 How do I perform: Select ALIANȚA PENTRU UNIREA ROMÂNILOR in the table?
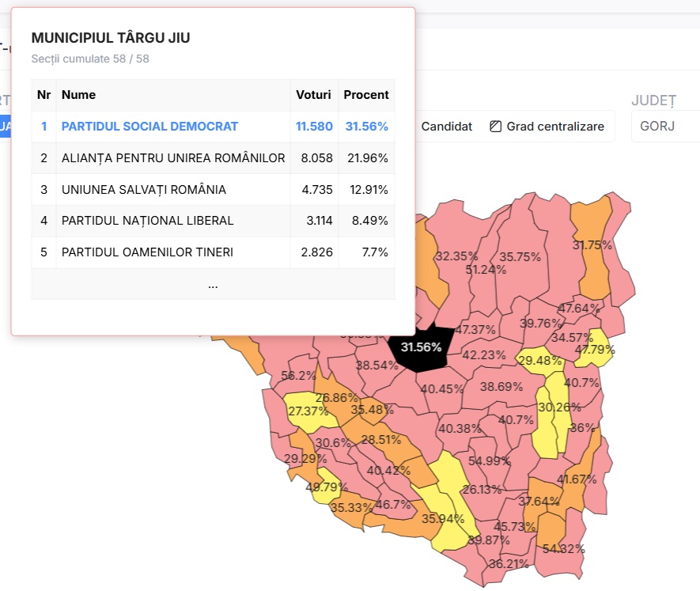173,158
